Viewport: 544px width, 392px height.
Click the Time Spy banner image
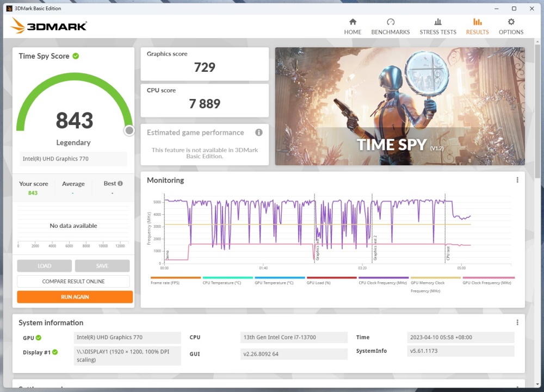pyautogui.click(x=400, y=106)
